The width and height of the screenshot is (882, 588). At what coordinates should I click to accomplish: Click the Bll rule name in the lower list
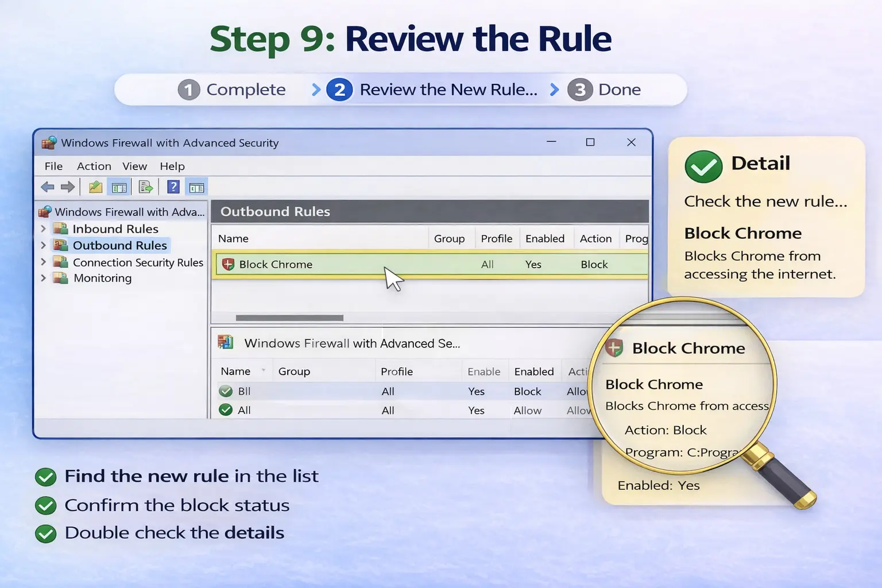244,391
